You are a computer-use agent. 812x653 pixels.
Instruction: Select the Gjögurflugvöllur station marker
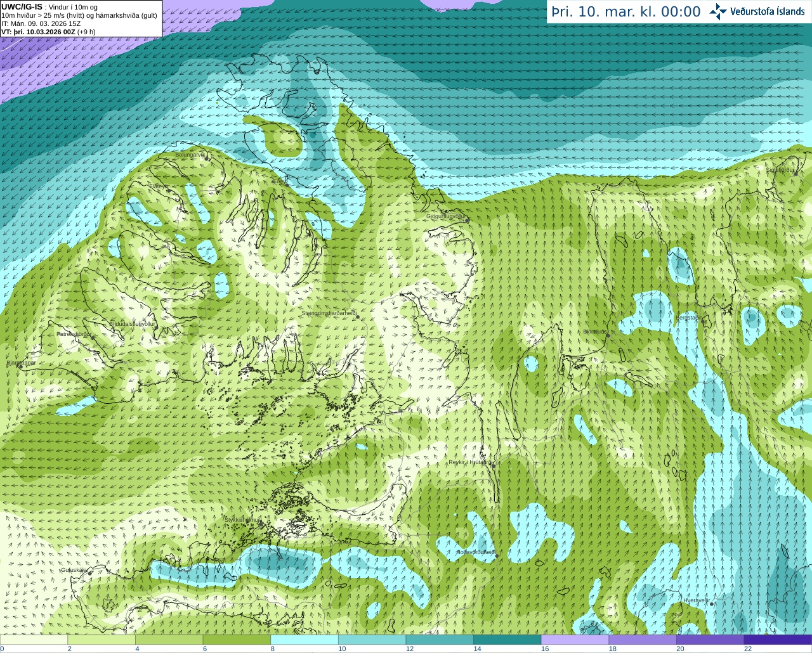click(467, 220)
